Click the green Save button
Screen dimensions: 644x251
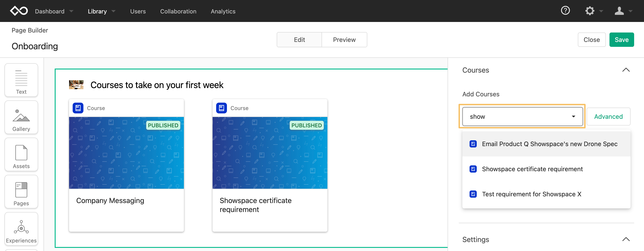tap(622, 40)
